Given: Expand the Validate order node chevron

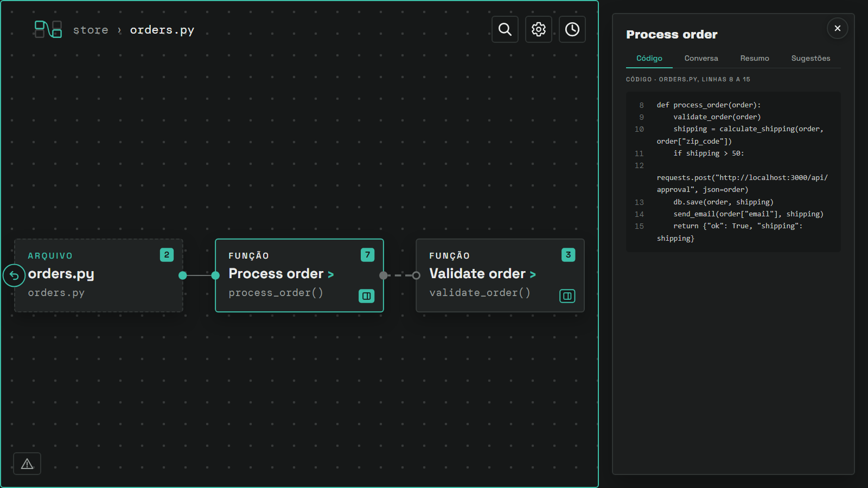Looking at the screenshot, I should [x=533, y=275].
